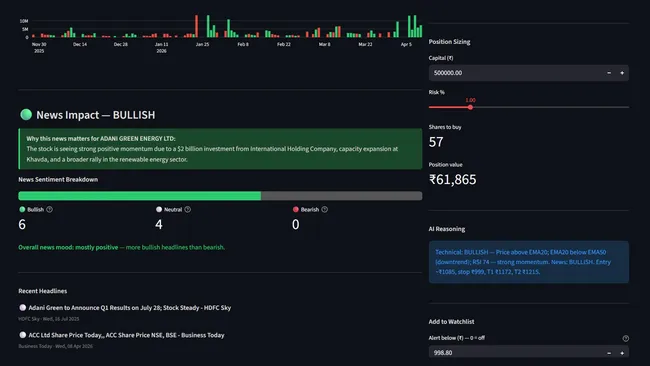Image resolution: width=650 pixels, height=366 pixels.
Task: Increase Capital with the plus stepper
Action: coord(622,73)
